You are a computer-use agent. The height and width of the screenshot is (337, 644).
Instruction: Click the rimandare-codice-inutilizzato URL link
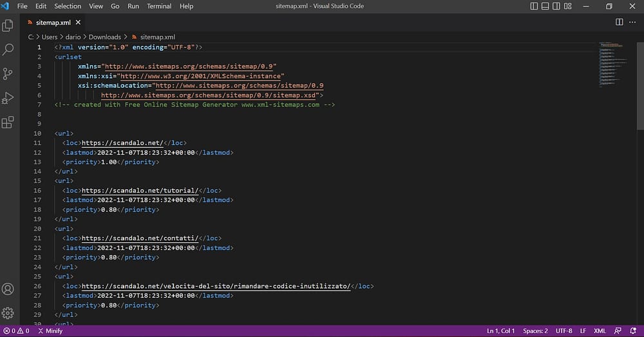click(x=216, y=286)
